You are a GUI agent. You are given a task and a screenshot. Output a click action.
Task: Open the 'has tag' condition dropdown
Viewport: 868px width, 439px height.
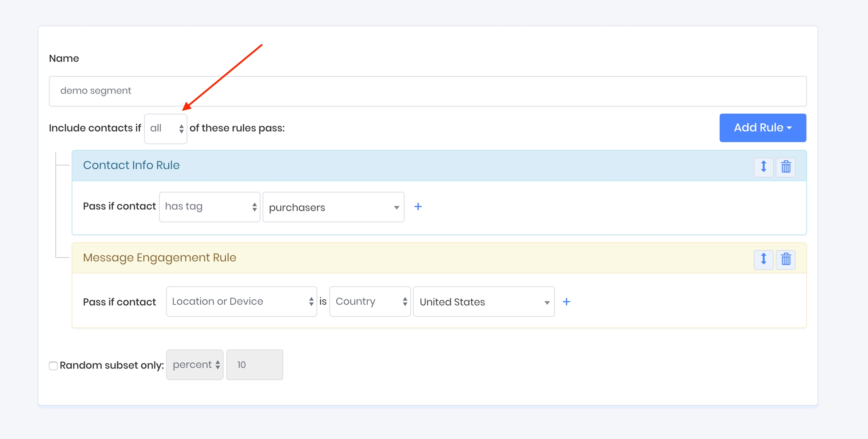pos(209,207)
